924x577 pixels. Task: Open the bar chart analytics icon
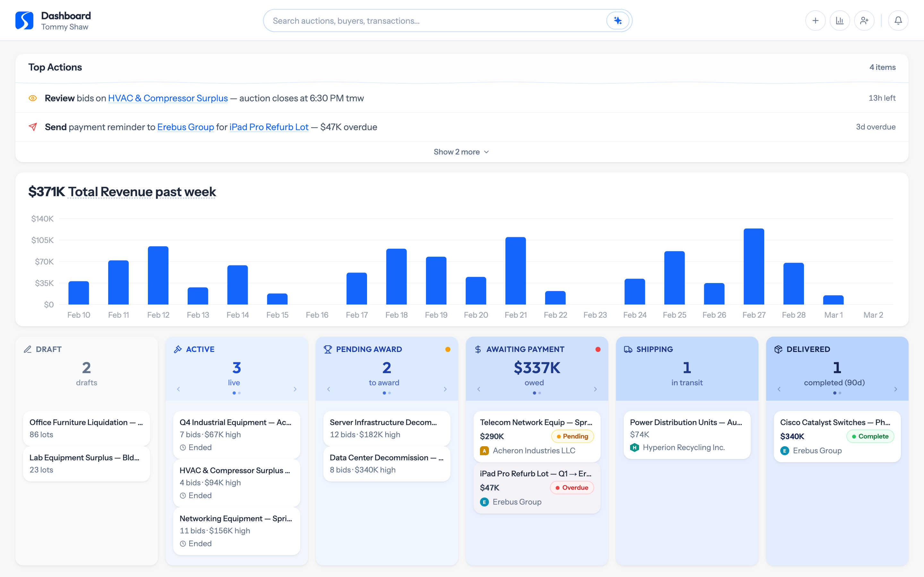pyautogui.click(x=840, y=21)
